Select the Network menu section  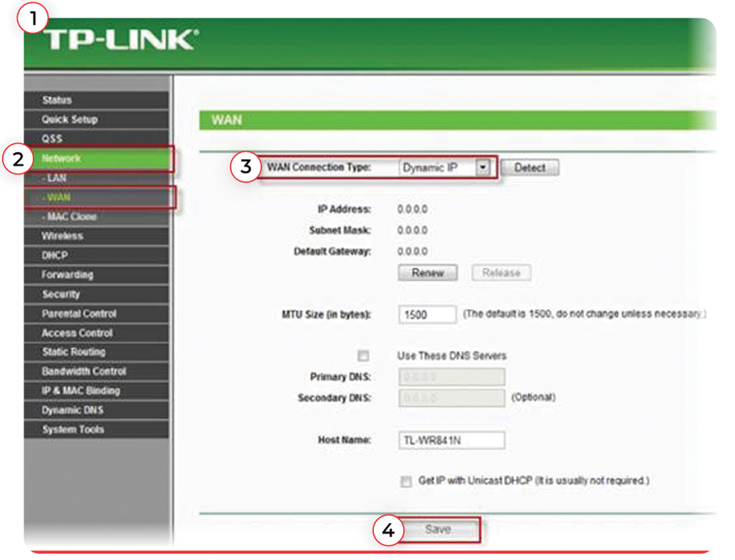pos(96,159)
